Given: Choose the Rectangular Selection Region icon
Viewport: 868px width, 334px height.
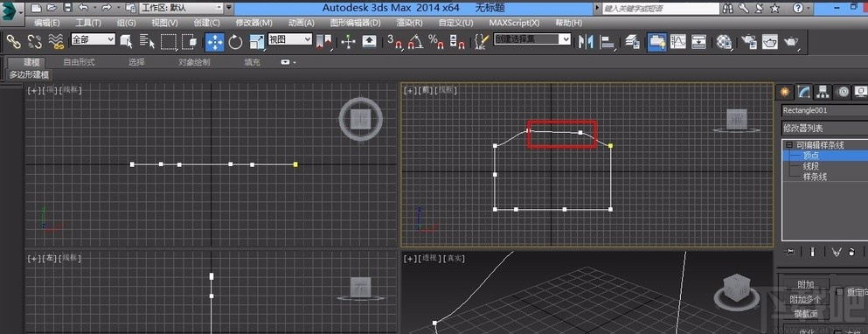Looking at the screenshot, I should point(169,42).
